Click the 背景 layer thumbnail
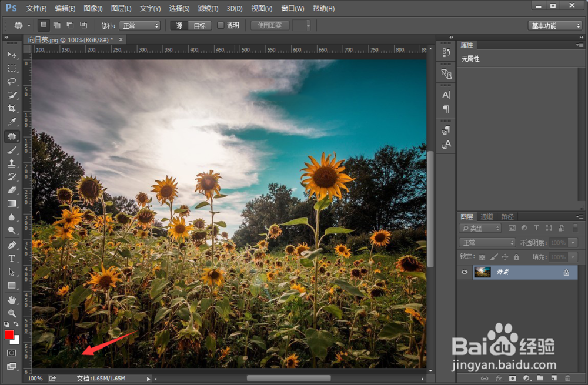Viewport: 588px width, 385px height. coord(482,272)
